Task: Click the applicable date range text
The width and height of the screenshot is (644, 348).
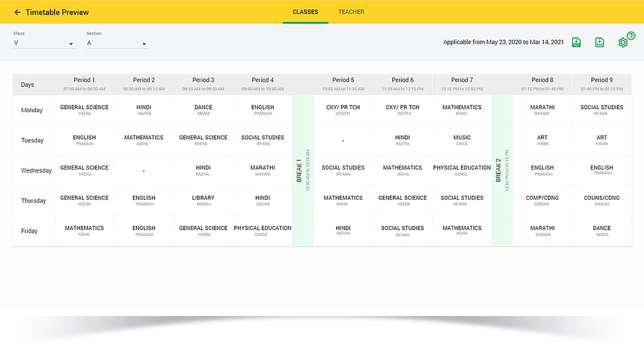Action: pyautogui.click(x=503, y=42)
